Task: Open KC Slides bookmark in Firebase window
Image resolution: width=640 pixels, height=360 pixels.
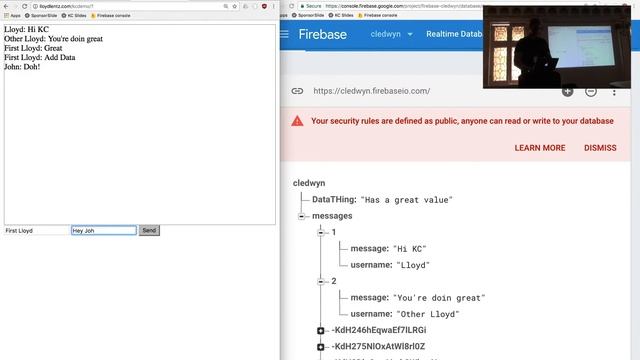Action: [x=341, y=15]
